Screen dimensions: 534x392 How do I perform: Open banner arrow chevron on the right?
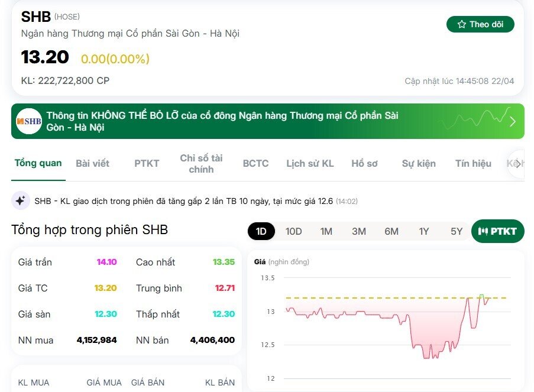tap(513, 121)
